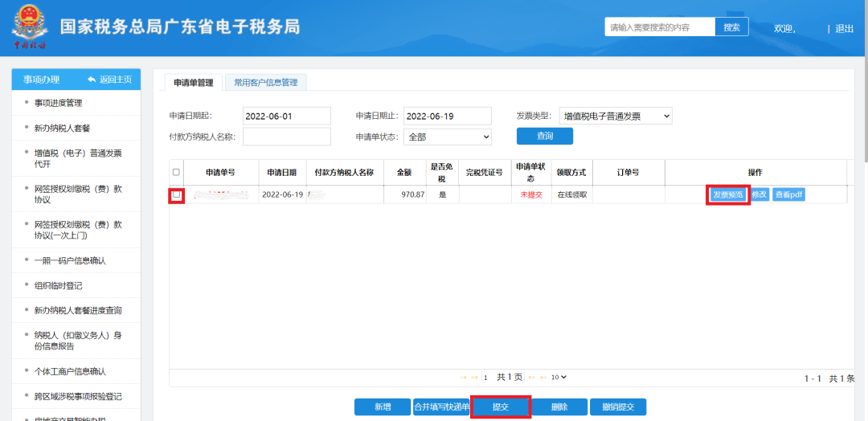Click the 未提交 status cell

531,194
